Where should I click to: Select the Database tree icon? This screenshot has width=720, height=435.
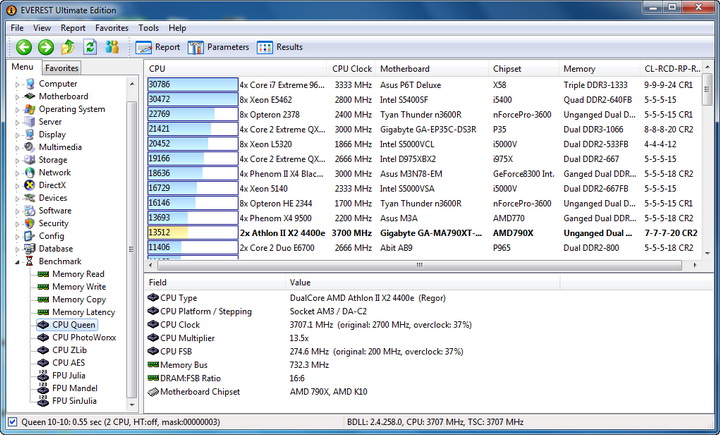coord(30,249)
